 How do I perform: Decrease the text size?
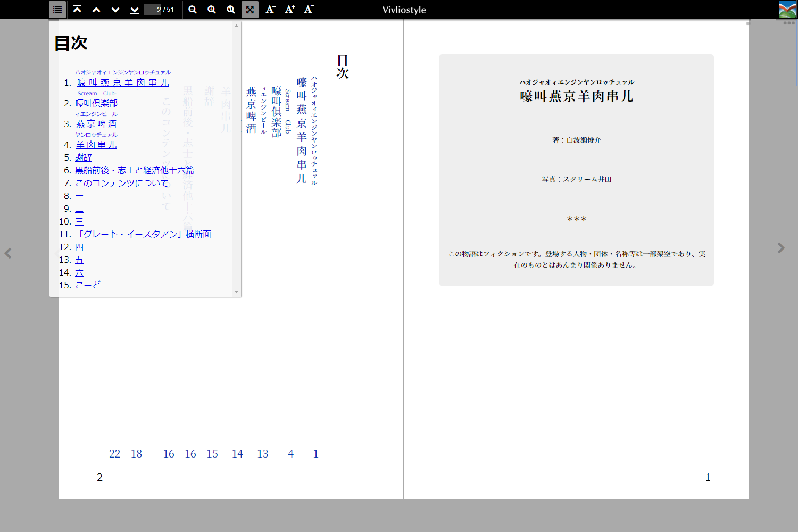270,10
